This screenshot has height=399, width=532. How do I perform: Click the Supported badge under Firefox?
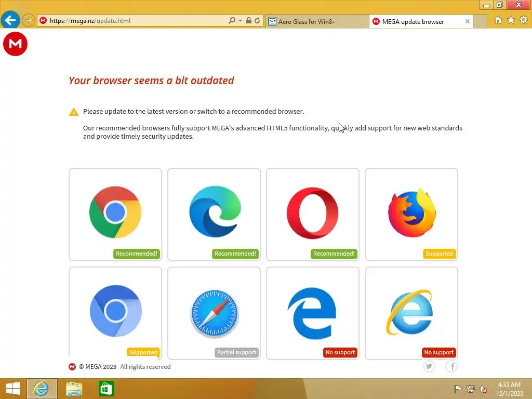[x=440, y=254]
